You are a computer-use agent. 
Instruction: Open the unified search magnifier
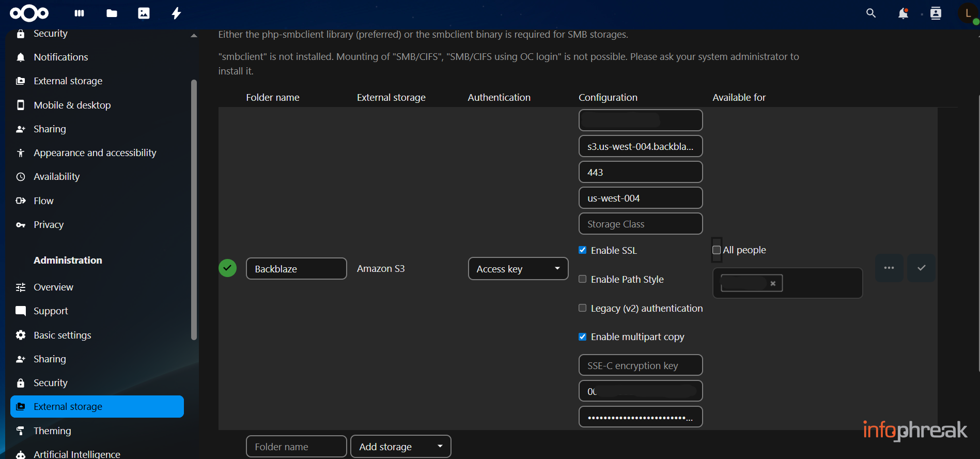tap(871, 13)
